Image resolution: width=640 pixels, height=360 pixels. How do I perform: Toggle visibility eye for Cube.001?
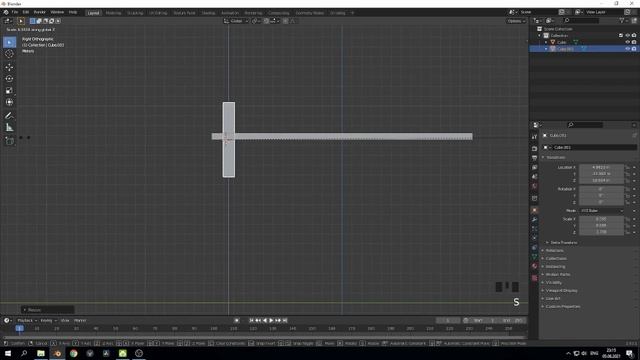627,49
